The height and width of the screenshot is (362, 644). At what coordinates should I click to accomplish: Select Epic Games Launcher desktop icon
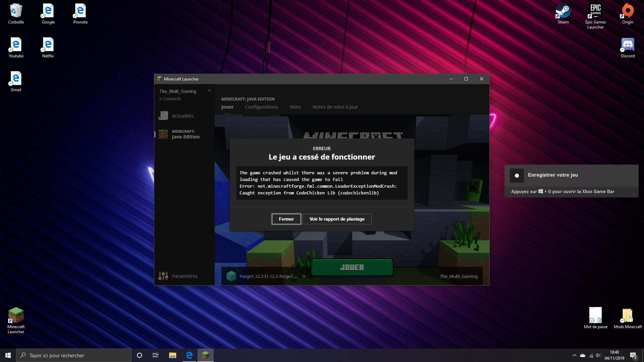click(x=595, y=16)
